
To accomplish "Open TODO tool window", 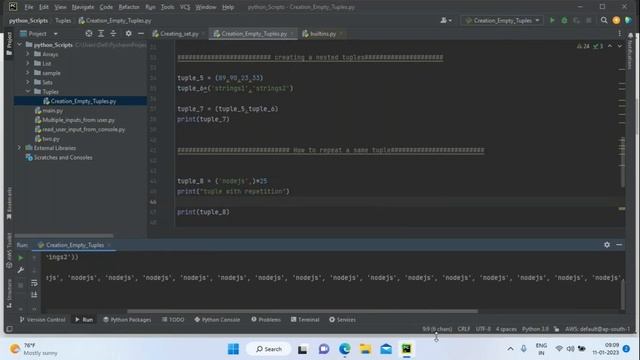I will (x=173, y=320).
